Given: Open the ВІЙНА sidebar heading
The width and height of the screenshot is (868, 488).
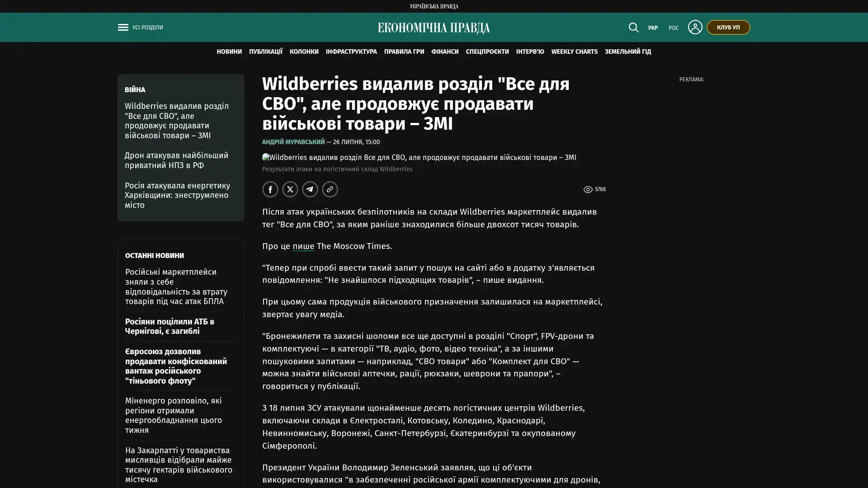Looking at the screenshot, I should click(x=135, y=89).
